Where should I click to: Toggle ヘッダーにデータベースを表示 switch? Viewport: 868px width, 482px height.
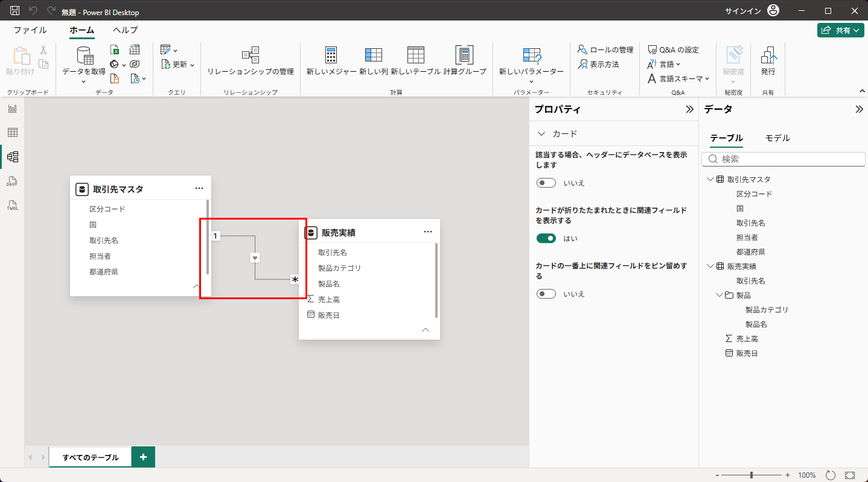point(546,183)
